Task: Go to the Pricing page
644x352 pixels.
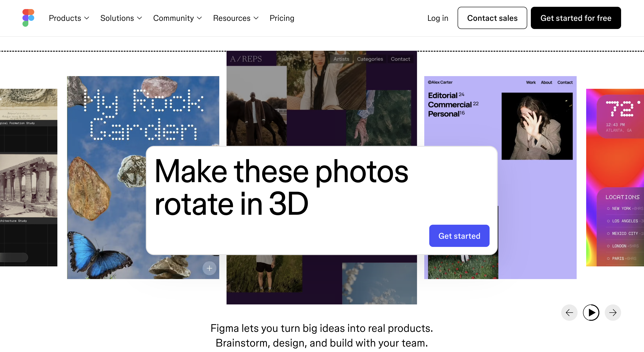Action: (282, 18)
